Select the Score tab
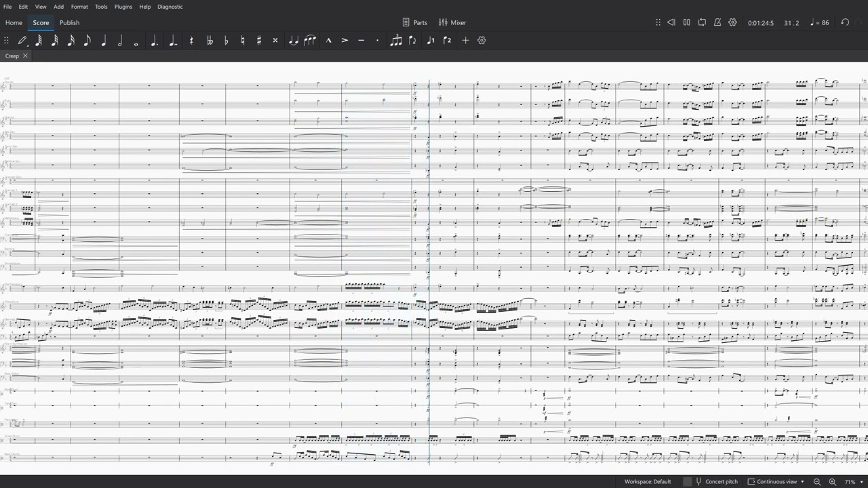 point(41,22)
